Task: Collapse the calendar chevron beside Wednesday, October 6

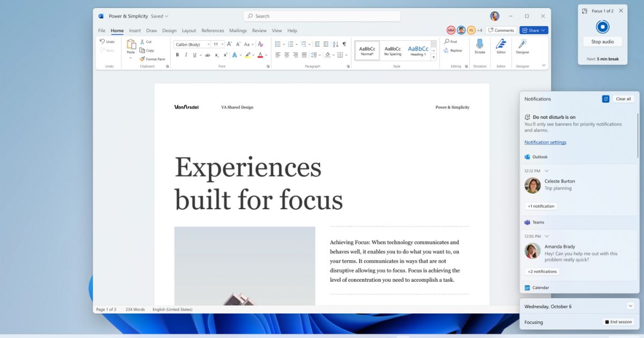Action: tap(630, 306)
